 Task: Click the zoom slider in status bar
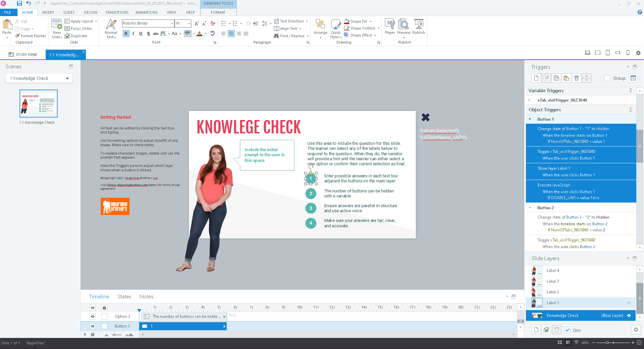point(607,343)
